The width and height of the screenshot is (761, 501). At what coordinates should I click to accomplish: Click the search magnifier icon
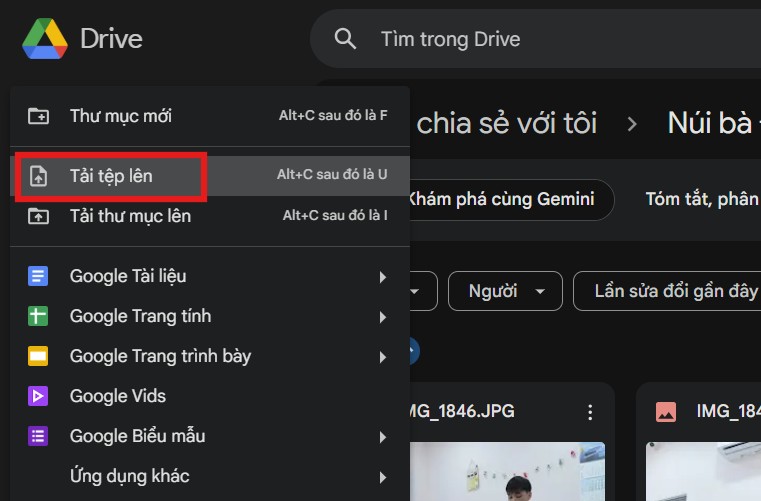(x=345, y=38)
